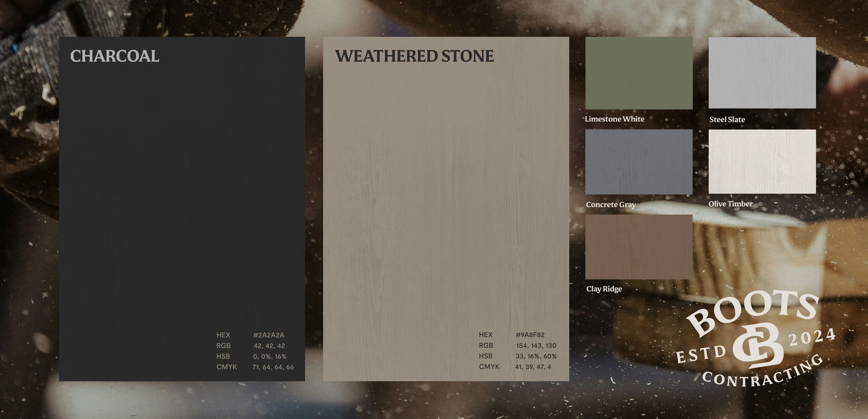Click the Olive Timber label
The image size is (868, 419).
coord(731,204)
